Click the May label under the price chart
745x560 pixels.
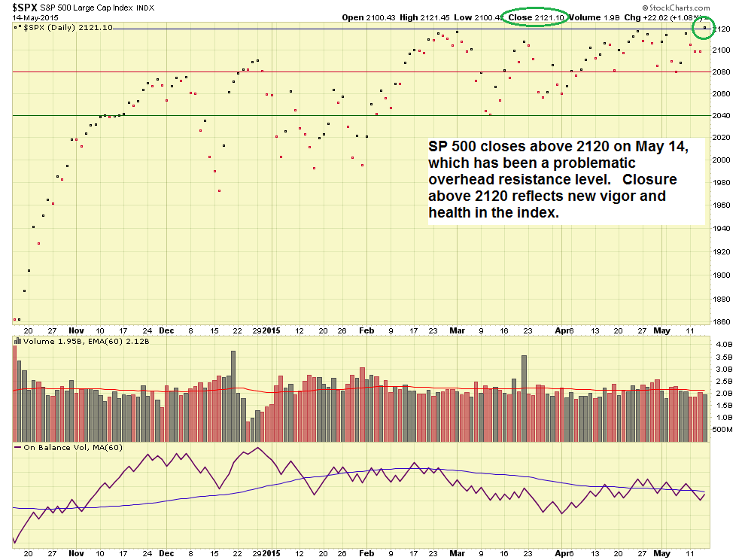662,330
